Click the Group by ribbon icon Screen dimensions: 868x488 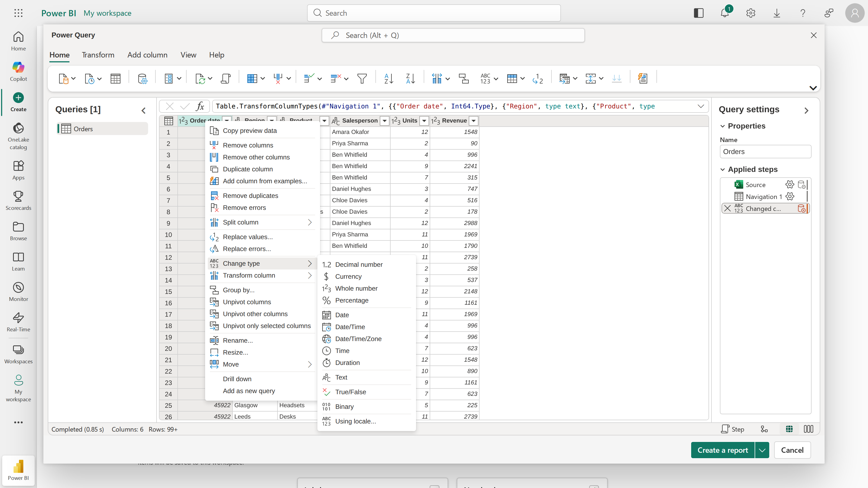(x=464, y=78)
